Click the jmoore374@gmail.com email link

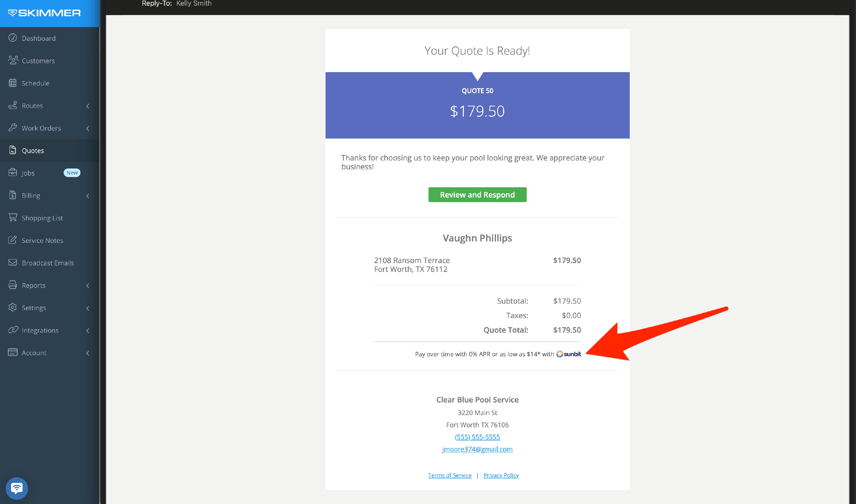click(477, 449)
